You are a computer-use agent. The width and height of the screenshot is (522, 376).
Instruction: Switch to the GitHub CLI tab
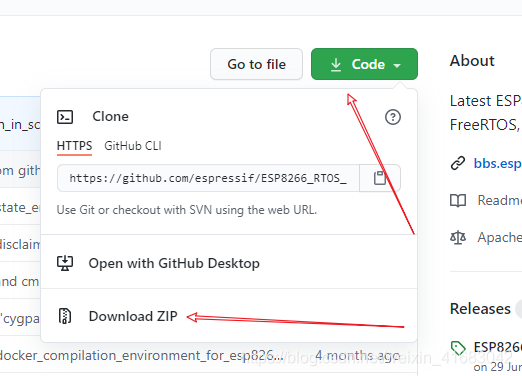click(133, 146)
